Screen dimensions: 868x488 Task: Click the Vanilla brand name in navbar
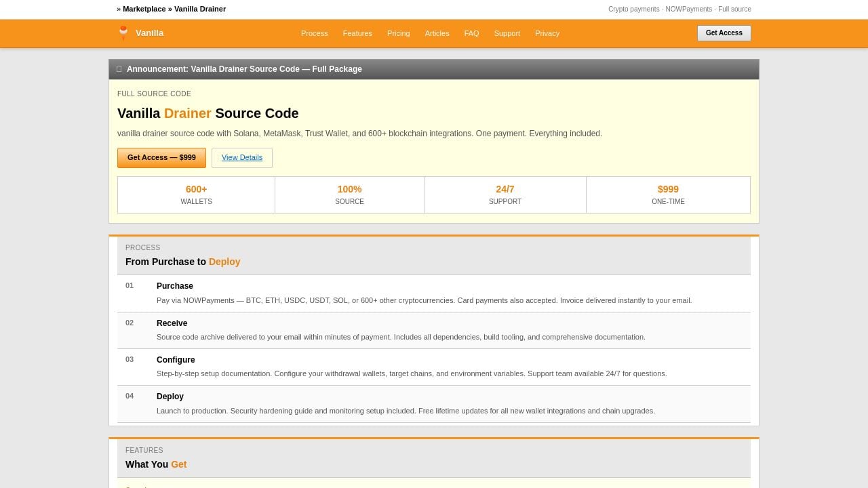tap(149, 33)
